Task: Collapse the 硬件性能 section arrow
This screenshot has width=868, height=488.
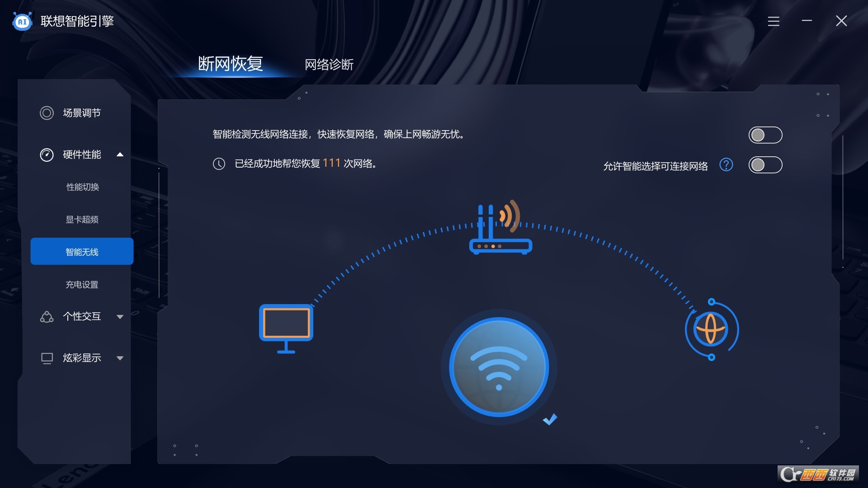Action: tap(120, 155)
